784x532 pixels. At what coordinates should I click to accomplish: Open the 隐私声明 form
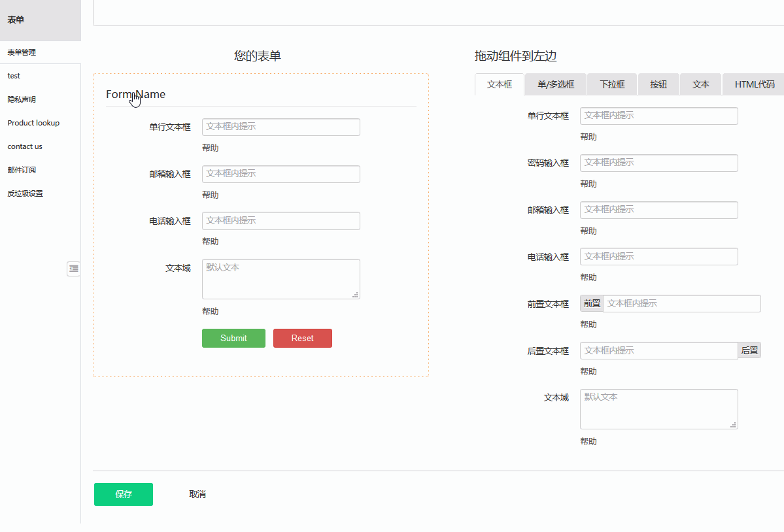(22, 99)
